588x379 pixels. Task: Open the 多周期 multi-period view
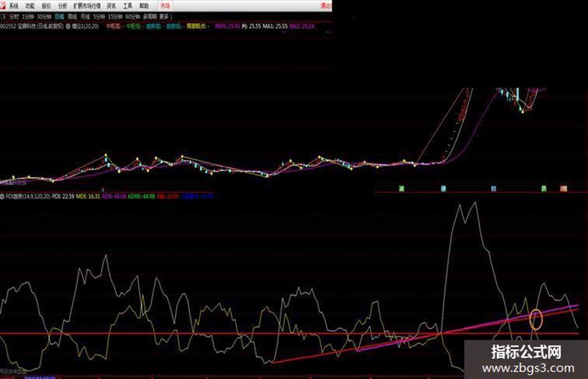(148, 16)
